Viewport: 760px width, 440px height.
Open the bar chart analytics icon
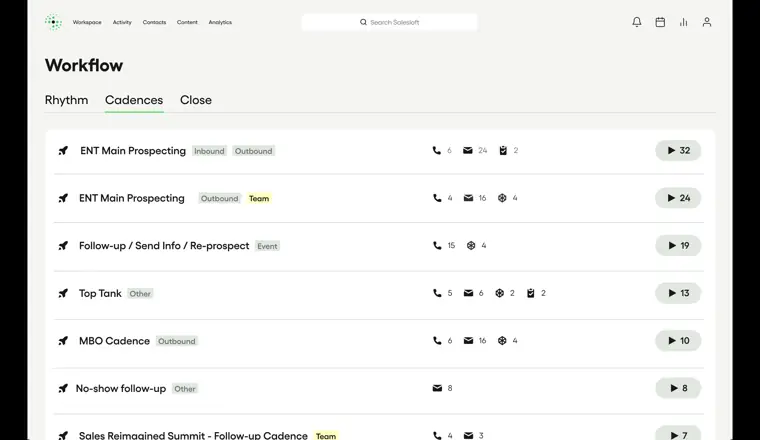(x=683, y=22)
